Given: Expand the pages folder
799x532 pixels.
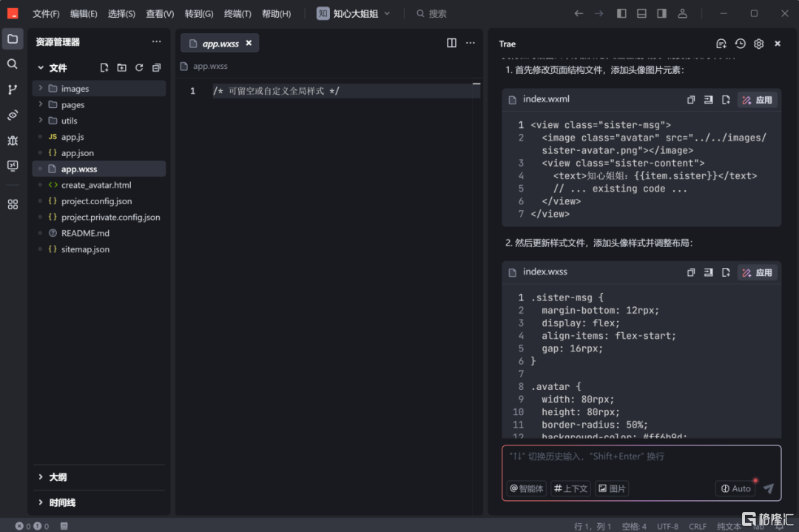Looking at the screenshot, I should (x=99, y=104).
